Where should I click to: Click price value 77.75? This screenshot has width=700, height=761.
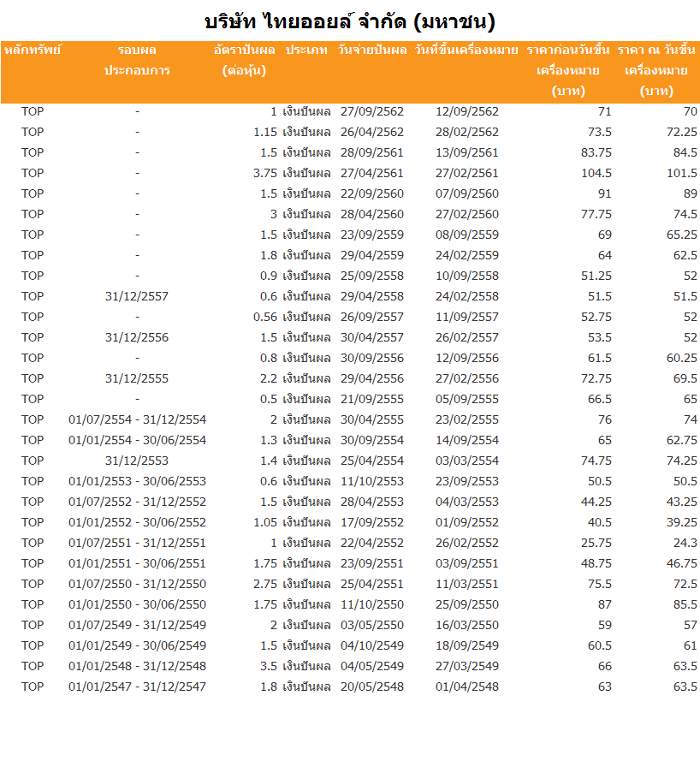[x=596, y=214]
